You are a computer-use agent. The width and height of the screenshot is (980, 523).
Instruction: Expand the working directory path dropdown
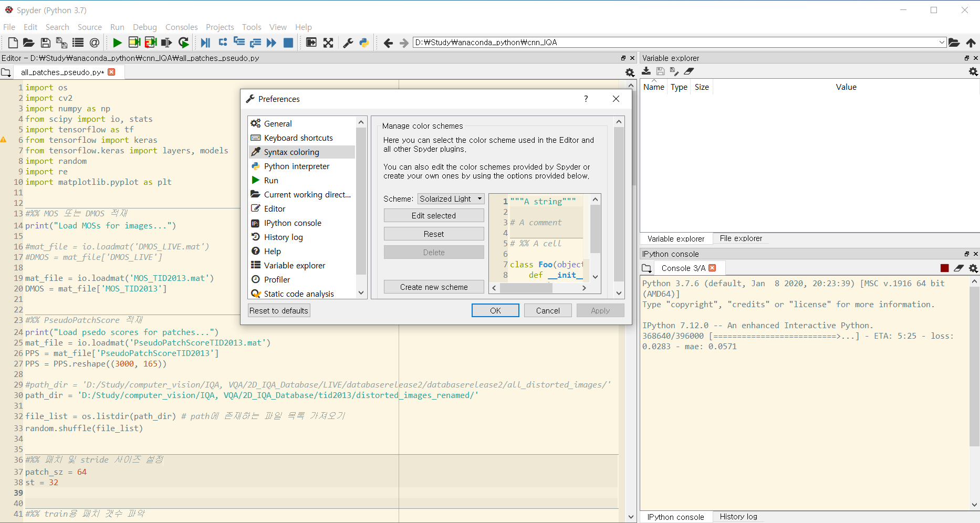942,43
